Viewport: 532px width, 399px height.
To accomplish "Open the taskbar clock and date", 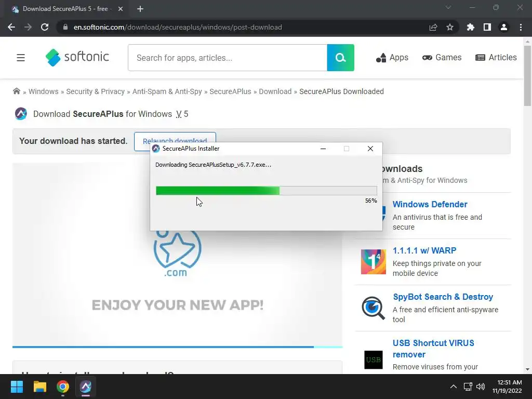I will 507,387.
